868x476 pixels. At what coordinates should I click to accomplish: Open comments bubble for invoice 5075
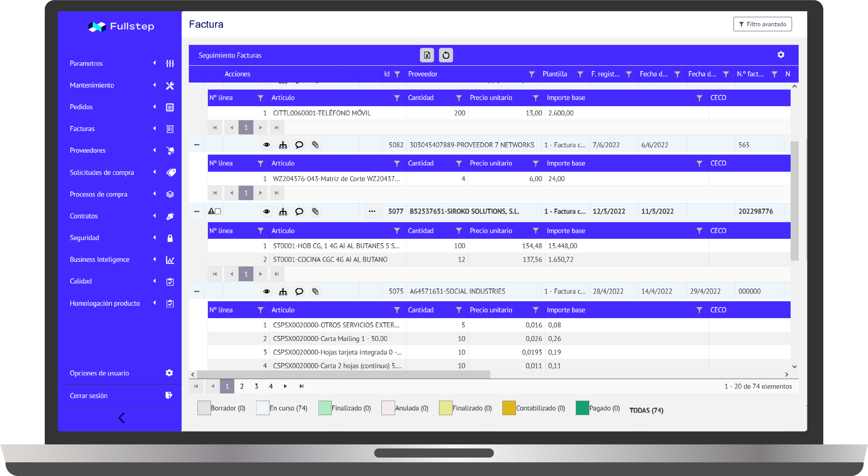coord(299,291)
